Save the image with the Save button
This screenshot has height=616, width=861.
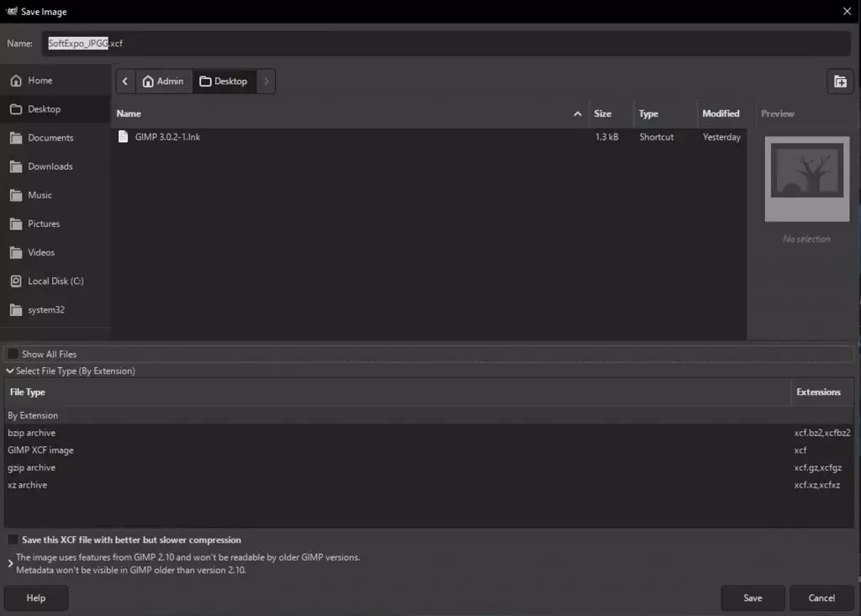(x=753, y=598)
